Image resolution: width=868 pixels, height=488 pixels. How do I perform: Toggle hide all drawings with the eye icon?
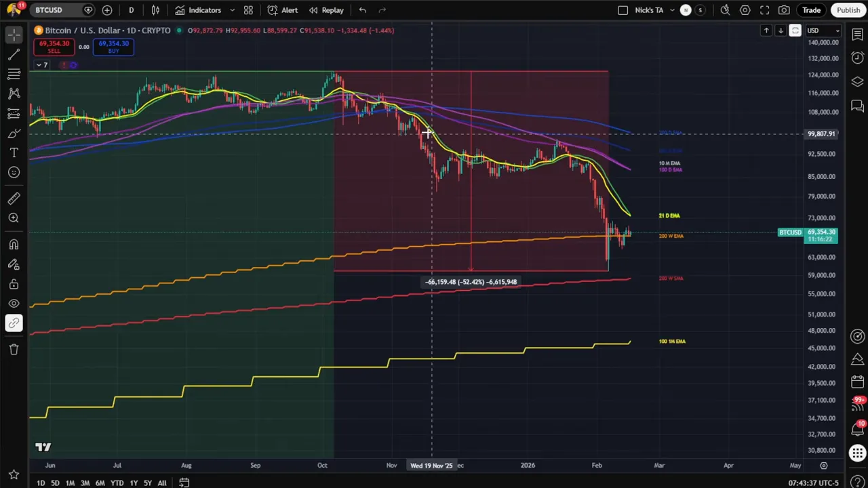pyautogui.click(x=14, y=303)
